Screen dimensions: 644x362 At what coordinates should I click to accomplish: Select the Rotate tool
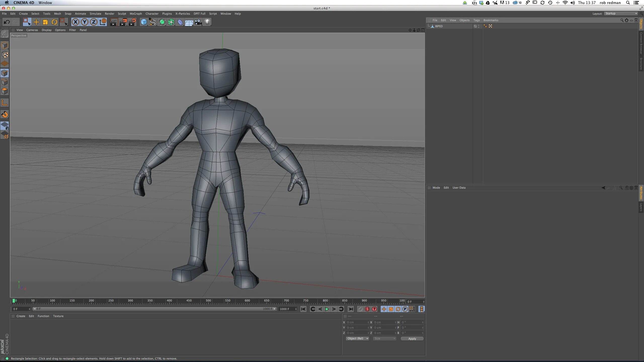coord(54,22)
